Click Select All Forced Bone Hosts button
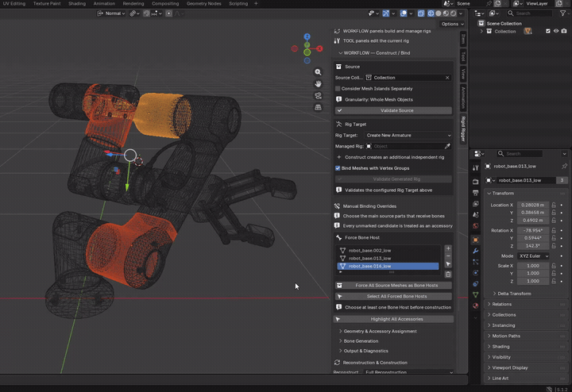572x392 pixels. click(393, 296)
